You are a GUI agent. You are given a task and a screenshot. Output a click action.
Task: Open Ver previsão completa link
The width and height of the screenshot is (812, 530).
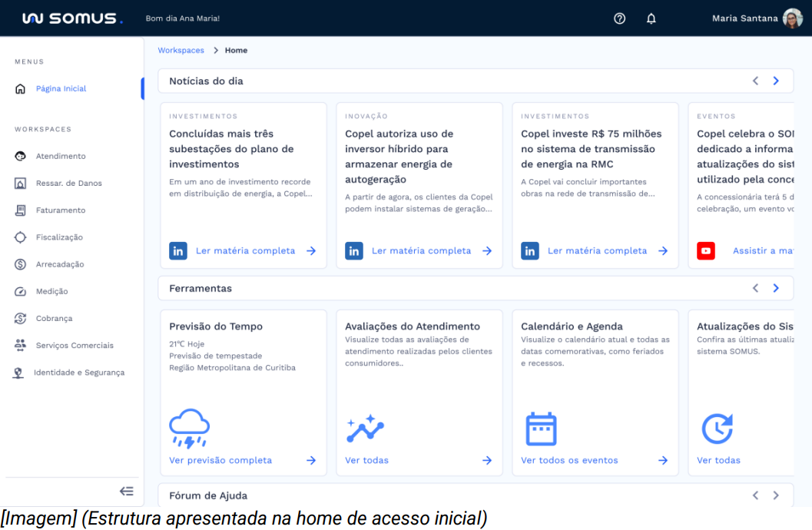(220, 460)
